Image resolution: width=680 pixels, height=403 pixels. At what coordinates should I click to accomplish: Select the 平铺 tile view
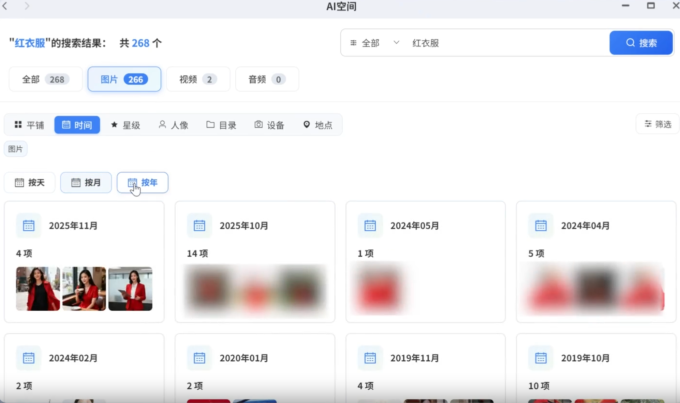[29, 125]
